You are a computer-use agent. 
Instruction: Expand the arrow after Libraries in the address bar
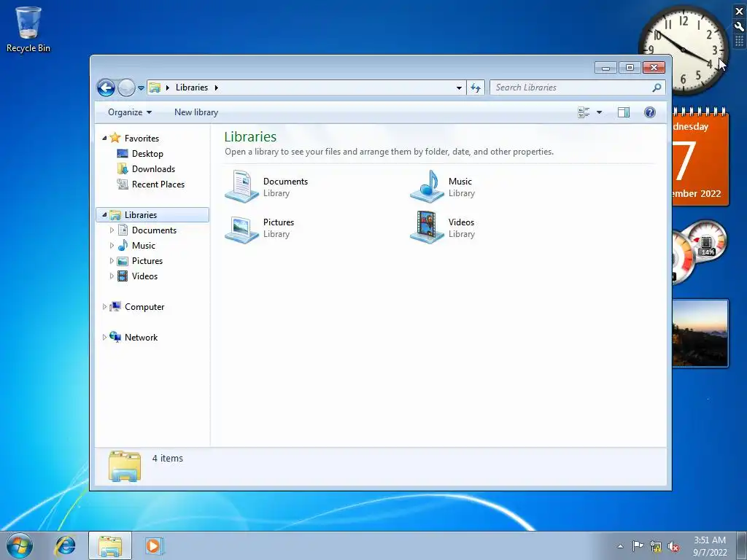[x=216, y=87]
